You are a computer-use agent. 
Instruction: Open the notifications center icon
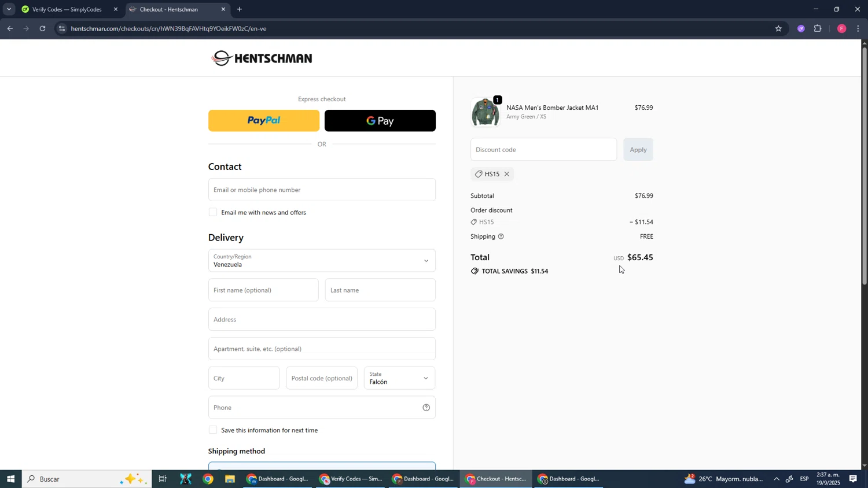(x=854, y=479)
